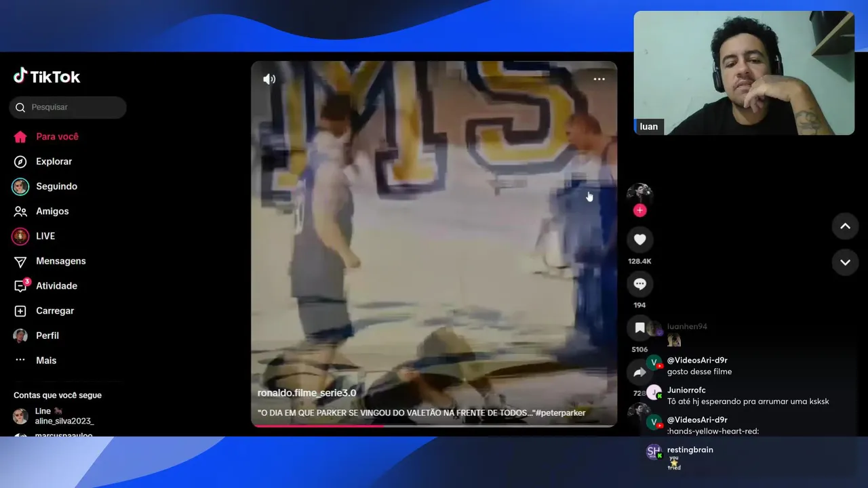Screen dimensions: 868x488
Task: Like the video with heart icon
Action: click(639, 239)
